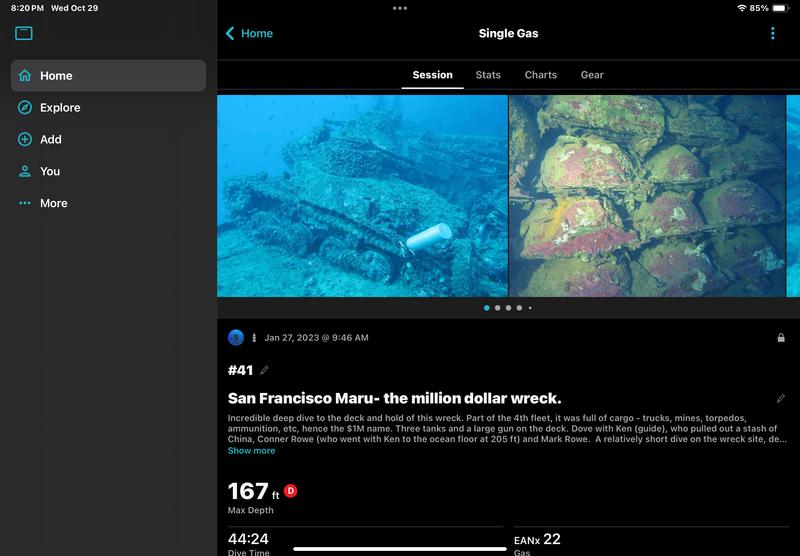Image resolution: width=800 pixels, height=556 pixels.
Task: Click the dots beside the dive date
Action: [254, 338]
